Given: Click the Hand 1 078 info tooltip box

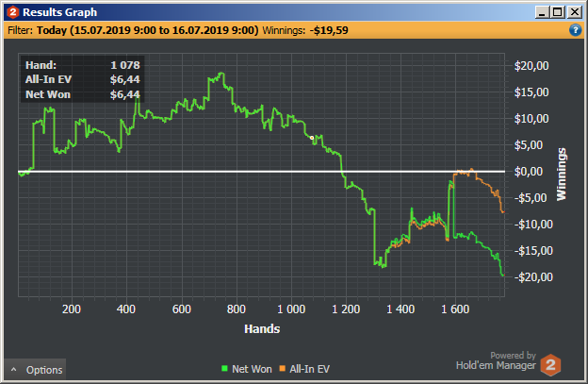Looking at the screenshot, I should 83,79.
